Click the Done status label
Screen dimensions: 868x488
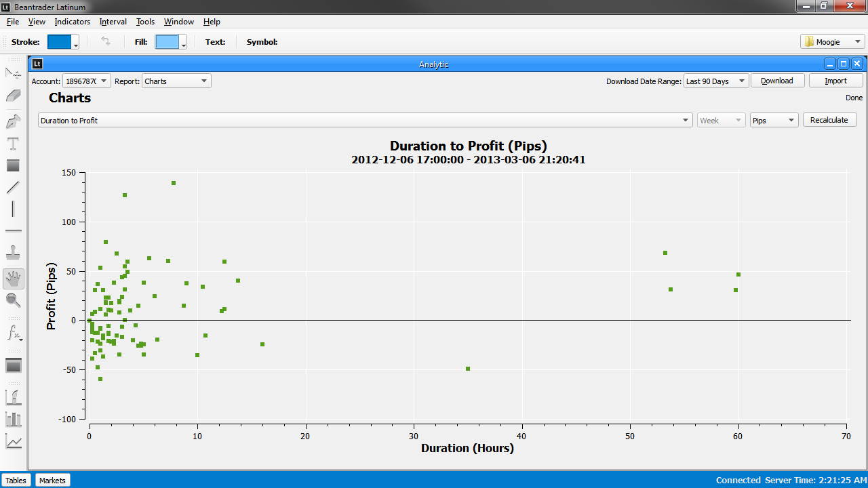(x=854, y=98)
